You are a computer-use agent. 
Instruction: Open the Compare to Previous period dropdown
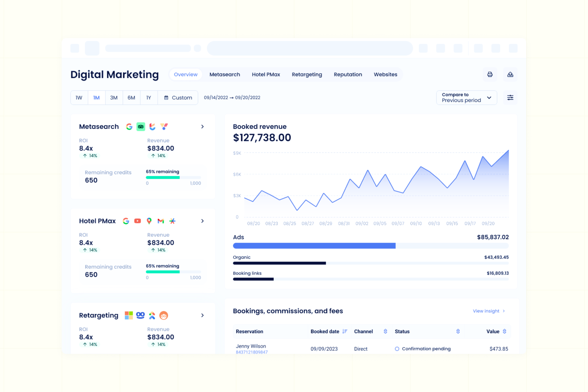[466, 98]
